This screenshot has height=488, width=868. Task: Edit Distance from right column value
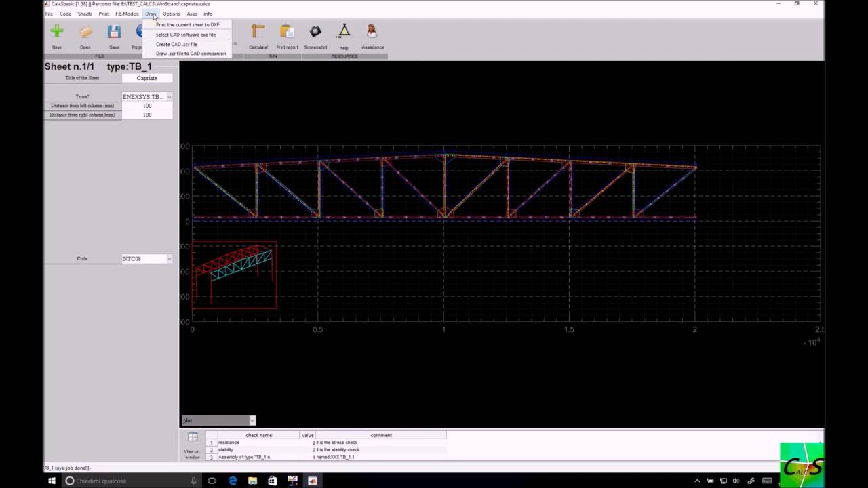147,115
